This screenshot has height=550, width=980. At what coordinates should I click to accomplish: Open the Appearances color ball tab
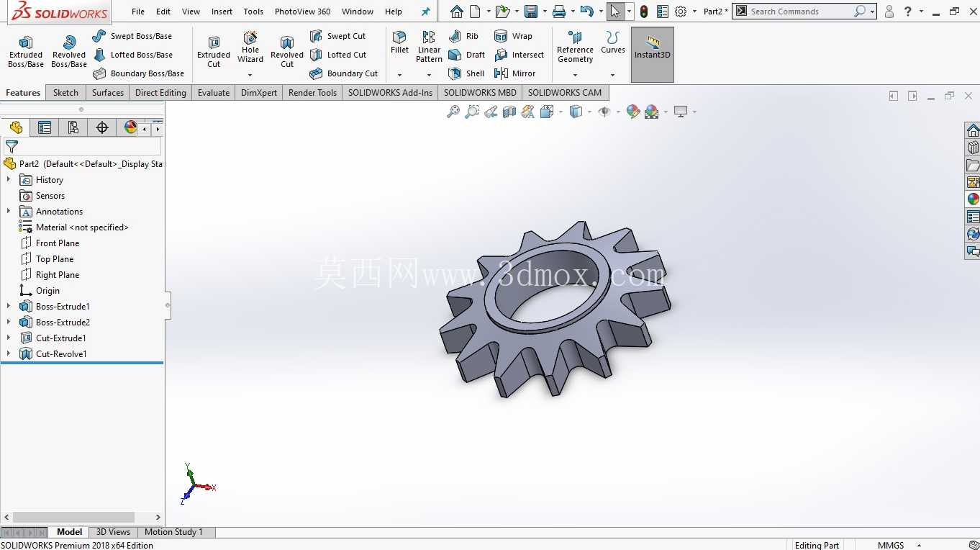(x=973, y=199)
